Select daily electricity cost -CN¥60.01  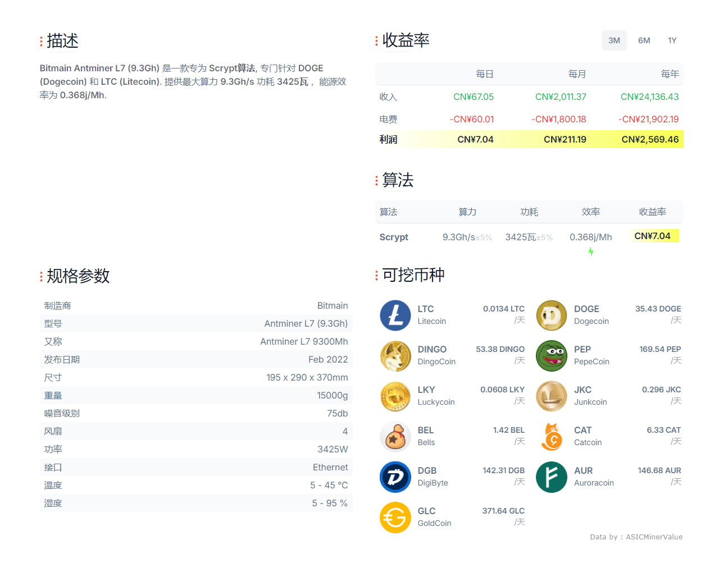click(x=472, y=119)
